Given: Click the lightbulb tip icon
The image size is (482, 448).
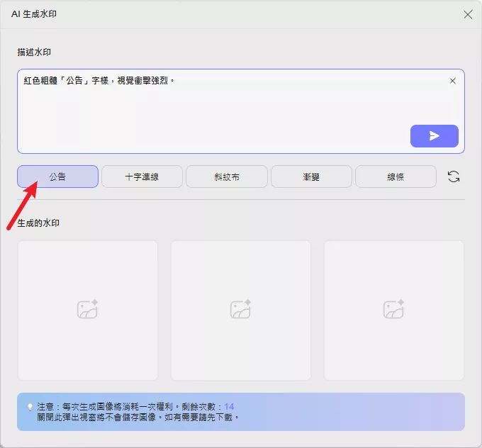Looking at the screenshot, I should 30,407.
